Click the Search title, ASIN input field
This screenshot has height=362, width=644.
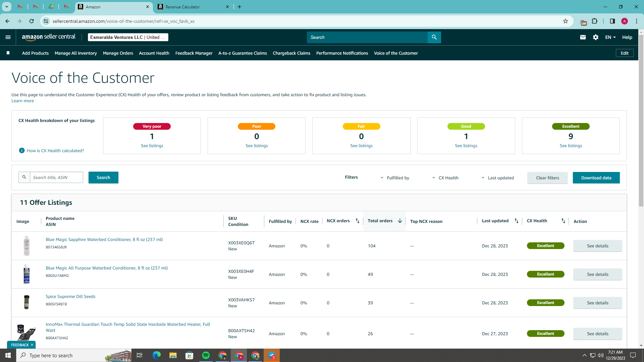[56, 177]
